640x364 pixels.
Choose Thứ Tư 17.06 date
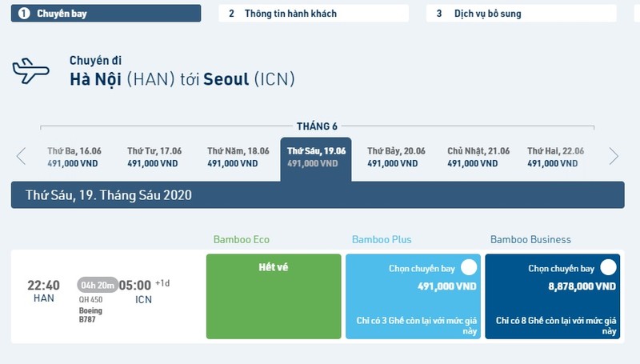tap(154, 157)
